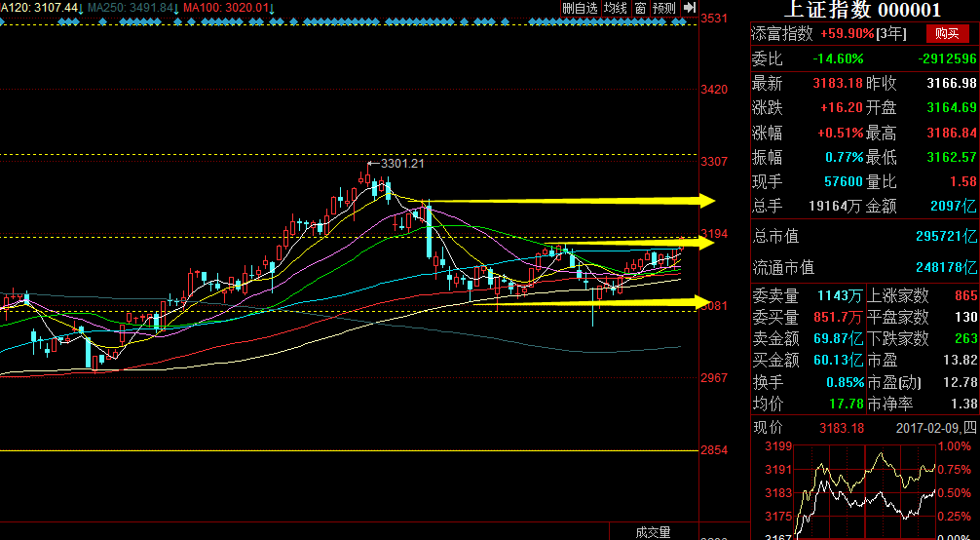Click the 委差 value -2912596
980x540 pixels.
(x=947, y=59)
